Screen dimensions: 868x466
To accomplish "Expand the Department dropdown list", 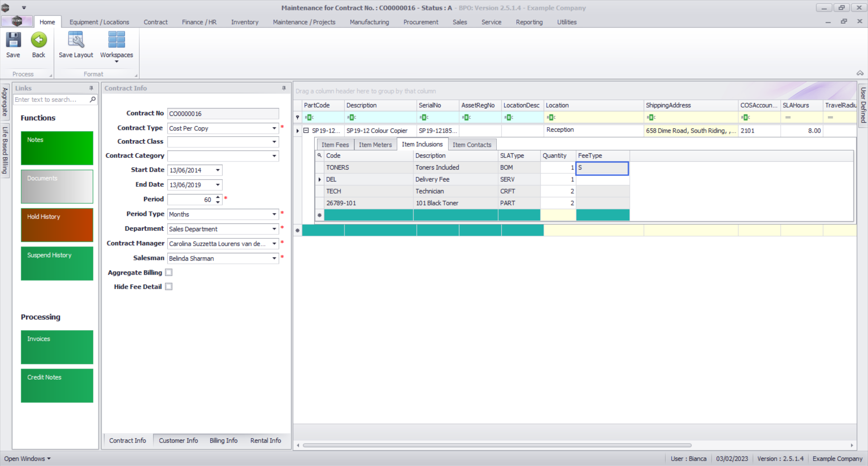I will pos(274,229).
